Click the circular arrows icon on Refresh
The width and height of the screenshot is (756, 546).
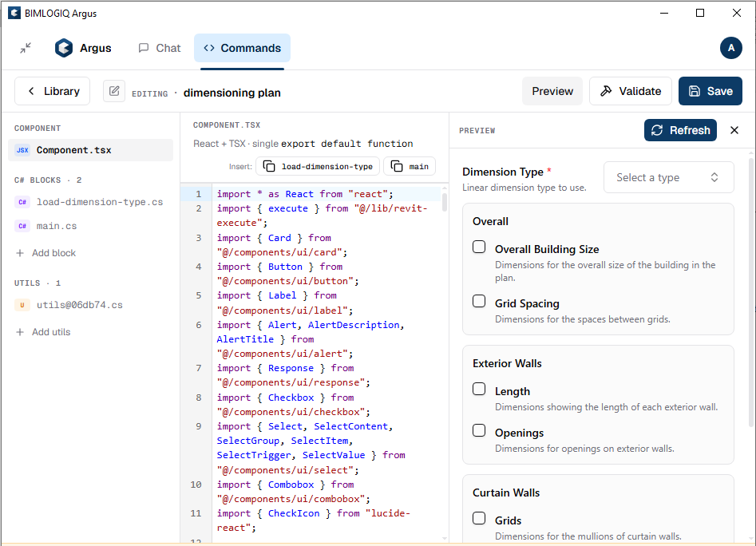coord(657,130)
